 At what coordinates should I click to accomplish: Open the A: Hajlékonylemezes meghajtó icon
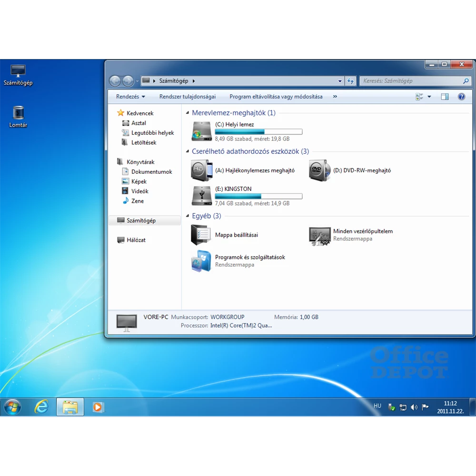(201, 170)
